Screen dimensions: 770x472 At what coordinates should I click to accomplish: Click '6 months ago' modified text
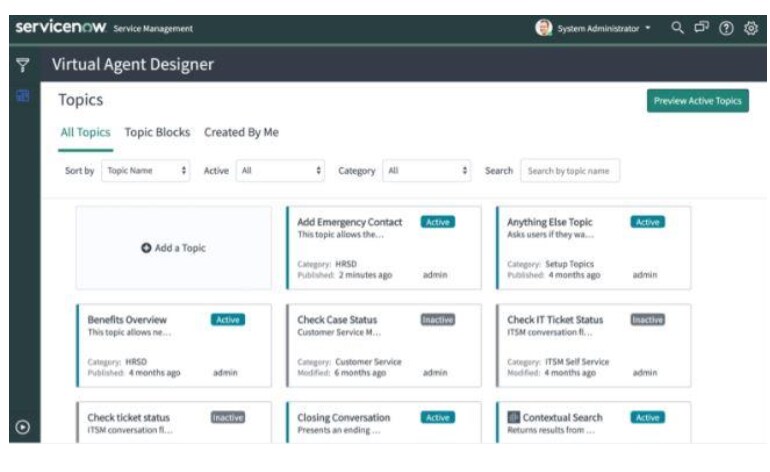click(x=360, y=372)
